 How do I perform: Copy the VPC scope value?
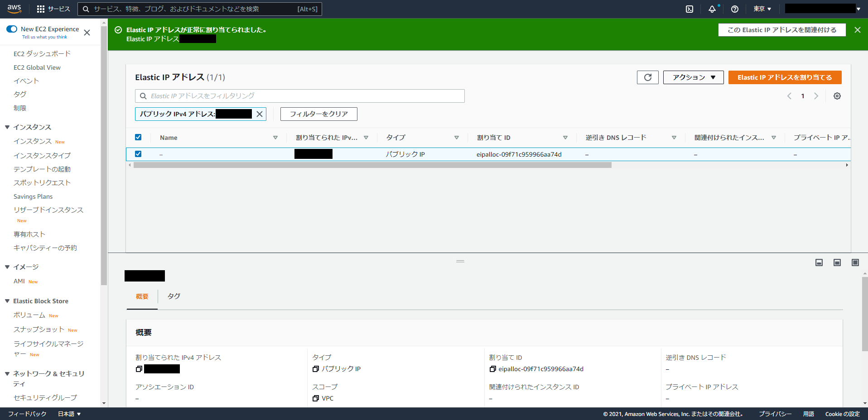316,398
